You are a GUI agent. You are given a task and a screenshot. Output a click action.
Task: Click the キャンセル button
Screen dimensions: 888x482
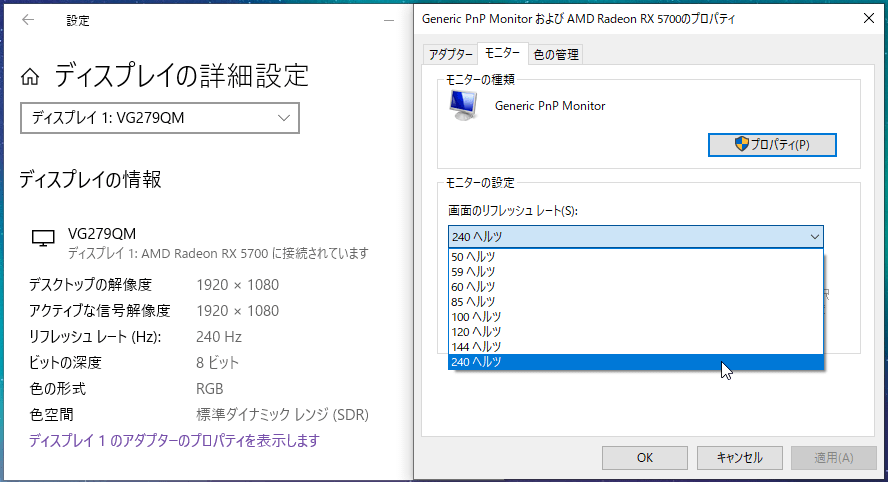[740, 458]
